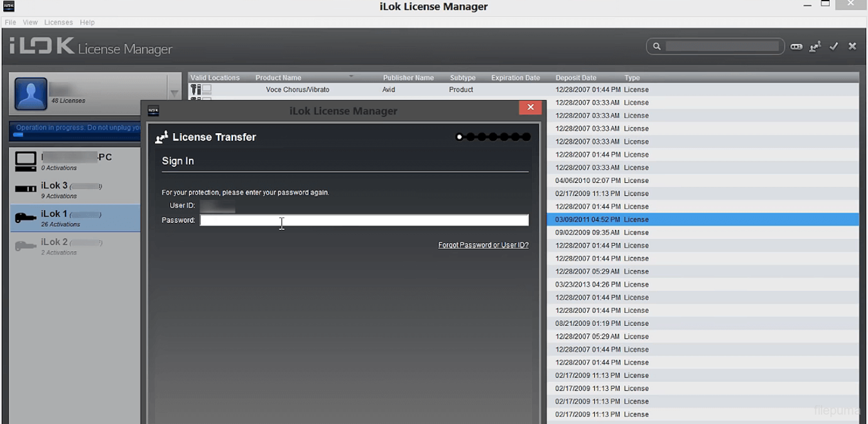
Task: Sort licenses by the Deposit Date column
Action: click(x=576, y=78)
